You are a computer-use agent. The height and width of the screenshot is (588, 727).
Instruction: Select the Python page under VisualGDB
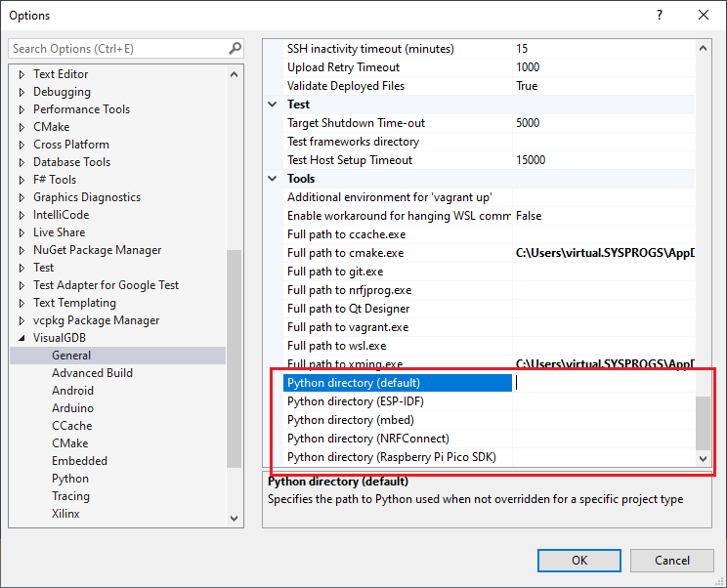70,479
